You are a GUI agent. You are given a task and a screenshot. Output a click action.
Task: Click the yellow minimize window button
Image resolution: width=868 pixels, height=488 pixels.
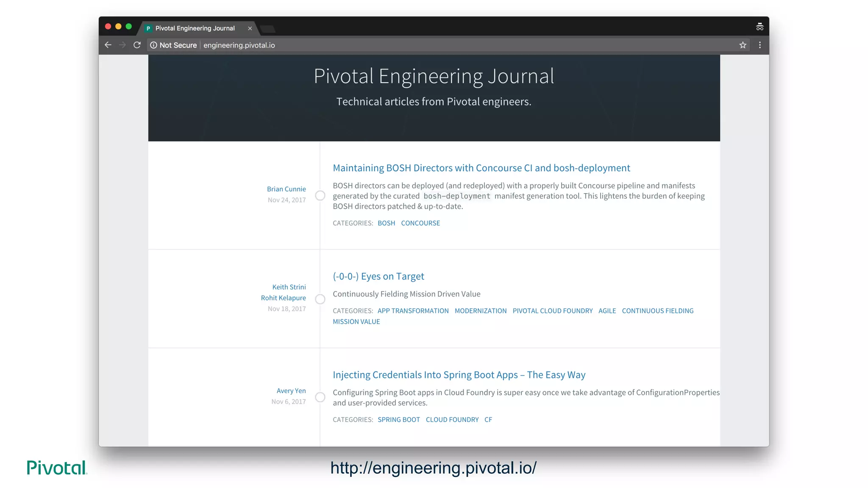click(x=118, y=27)
